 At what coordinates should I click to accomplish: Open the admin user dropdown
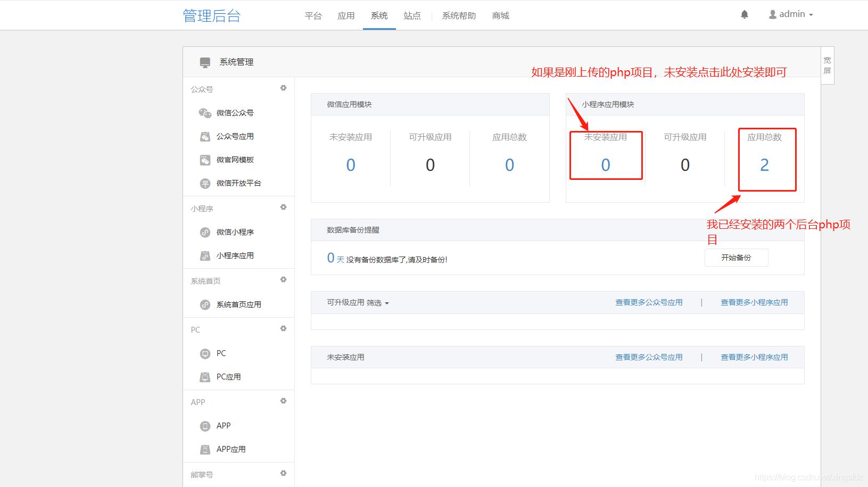(791, 14)
